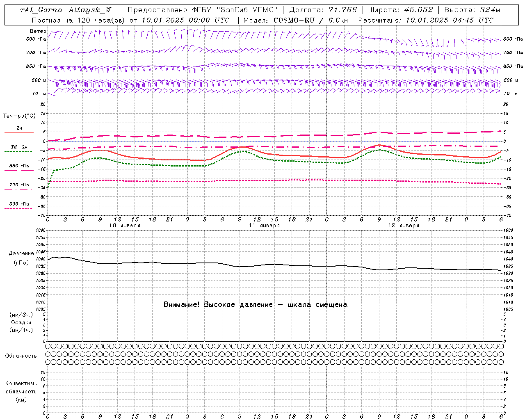Click the Td 2м dew point legend label
525x420 pixels.
(x=19, y=147)
